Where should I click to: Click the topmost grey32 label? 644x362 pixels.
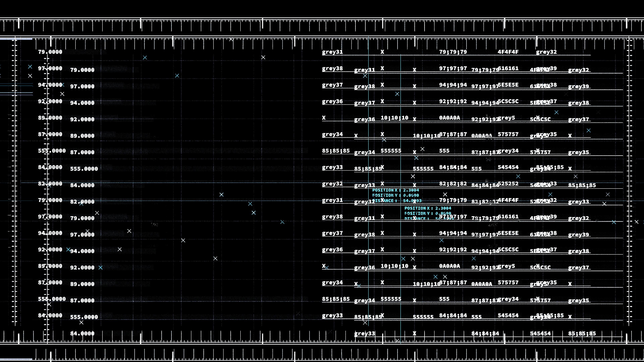coord(546,52)
